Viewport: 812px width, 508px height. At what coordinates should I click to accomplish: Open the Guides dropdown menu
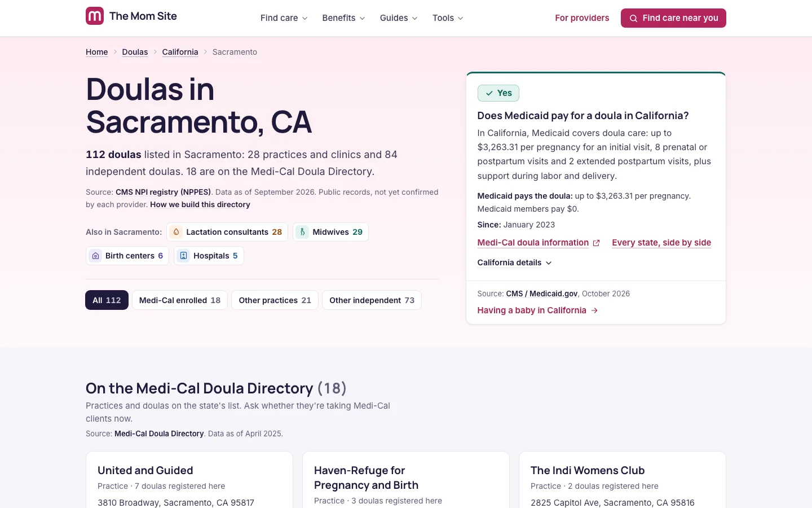pyautogui.click(x=399, y=18)
